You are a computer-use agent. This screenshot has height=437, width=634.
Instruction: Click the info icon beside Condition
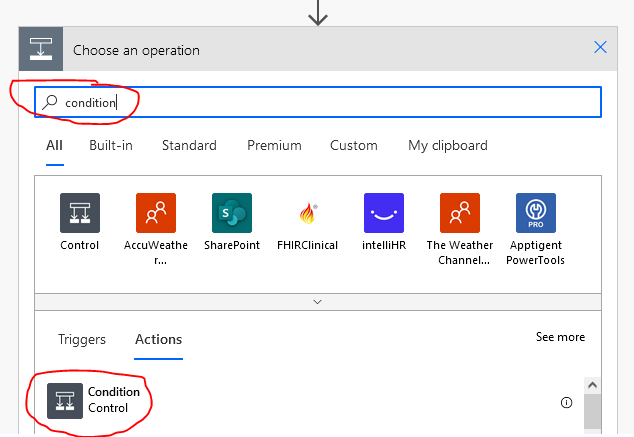click(x=567, y=403)
